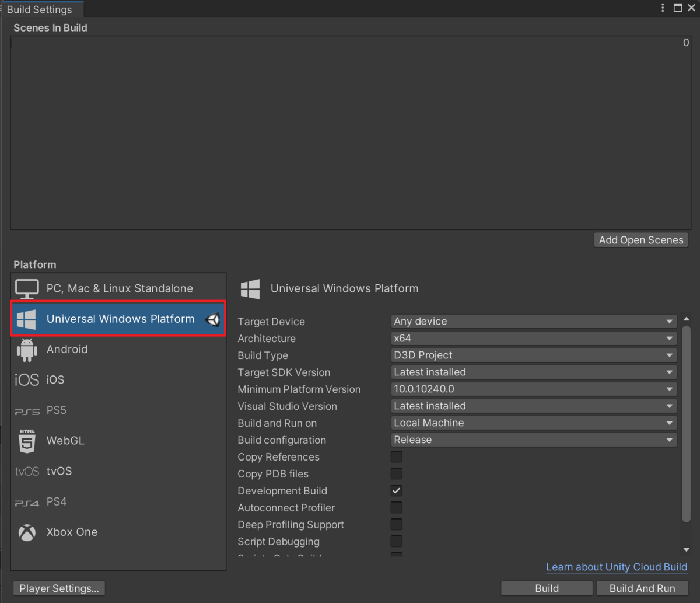Click the Android robot icon

(x=27, y=350)
